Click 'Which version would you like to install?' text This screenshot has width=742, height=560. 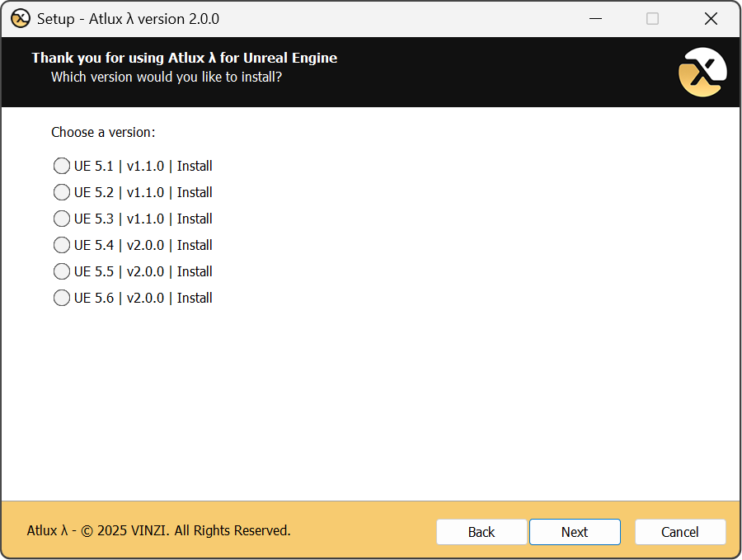click(x=167, y=77)
